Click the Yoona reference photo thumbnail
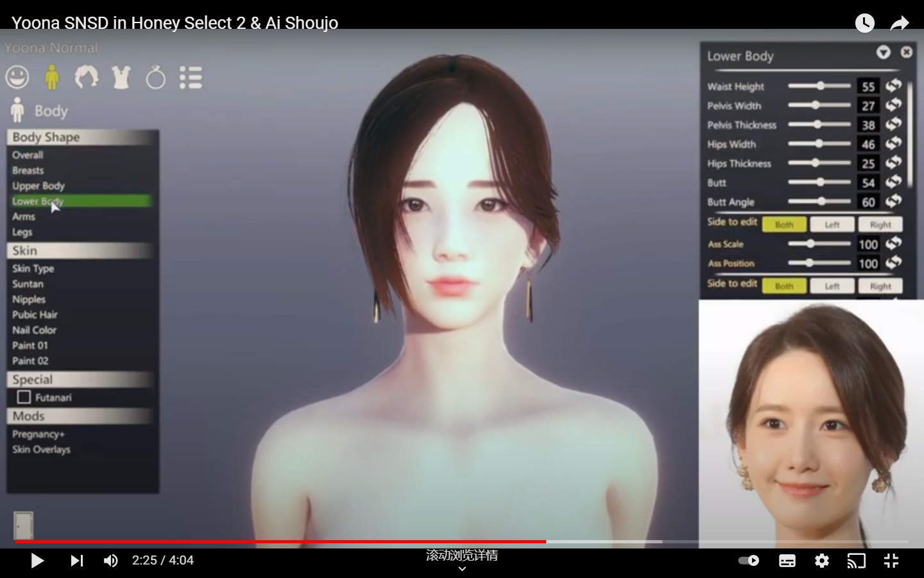Screen dimensions: 924x578 pyautogui.click(x=811, y=424)
